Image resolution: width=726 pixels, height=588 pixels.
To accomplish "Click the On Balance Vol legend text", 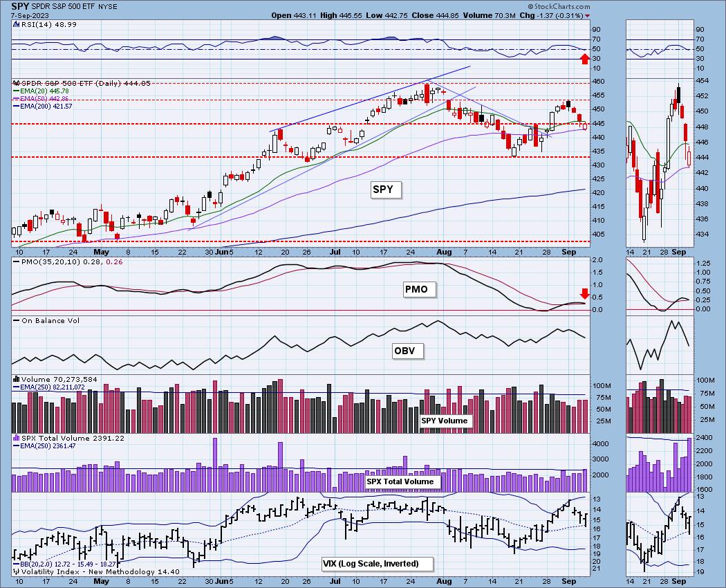I will pos(50,321).
